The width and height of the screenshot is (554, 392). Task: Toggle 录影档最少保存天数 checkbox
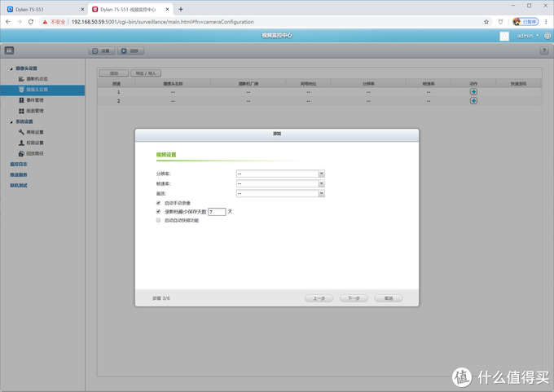(x=158, y=211)
